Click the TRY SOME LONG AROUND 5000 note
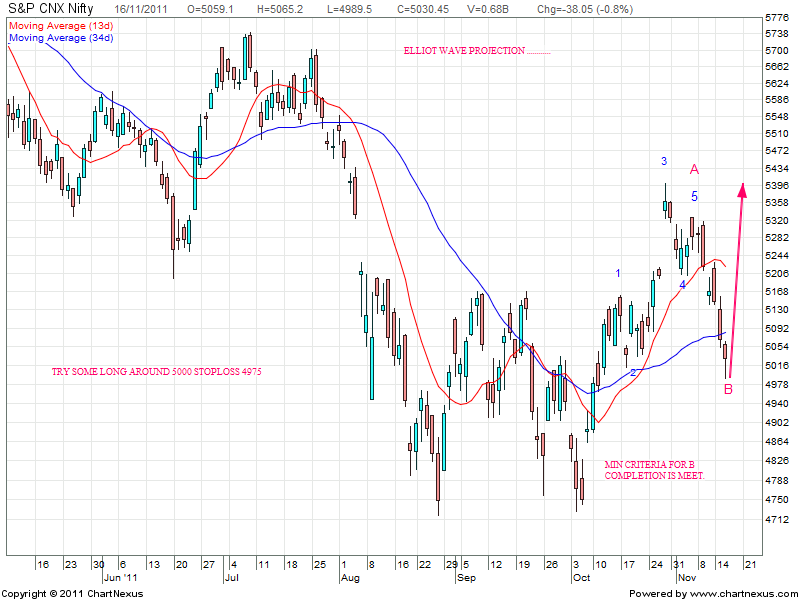This screenshot has height=600, width=800. pos(157,371)
